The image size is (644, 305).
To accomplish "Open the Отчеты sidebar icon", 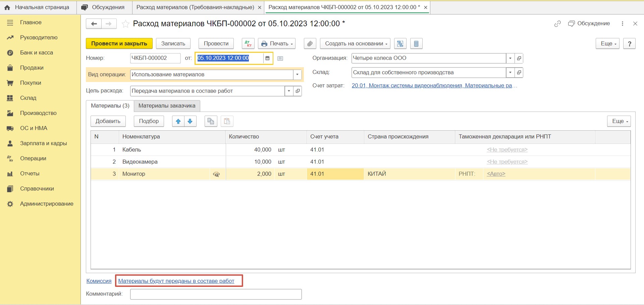I will (x=10, y=174).
